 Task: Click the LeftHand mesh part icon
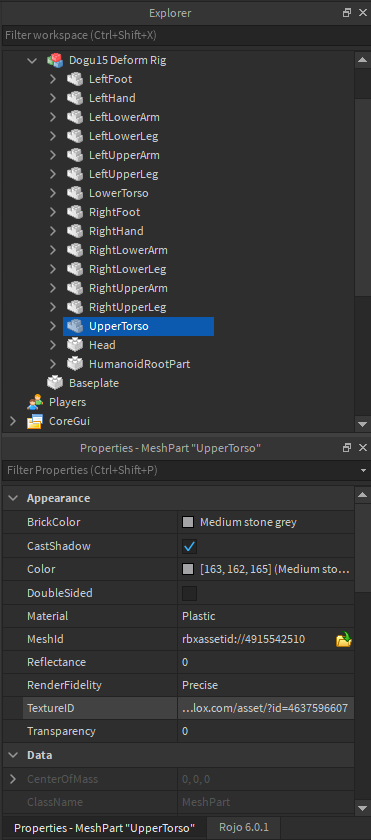(x=75, y=98)
